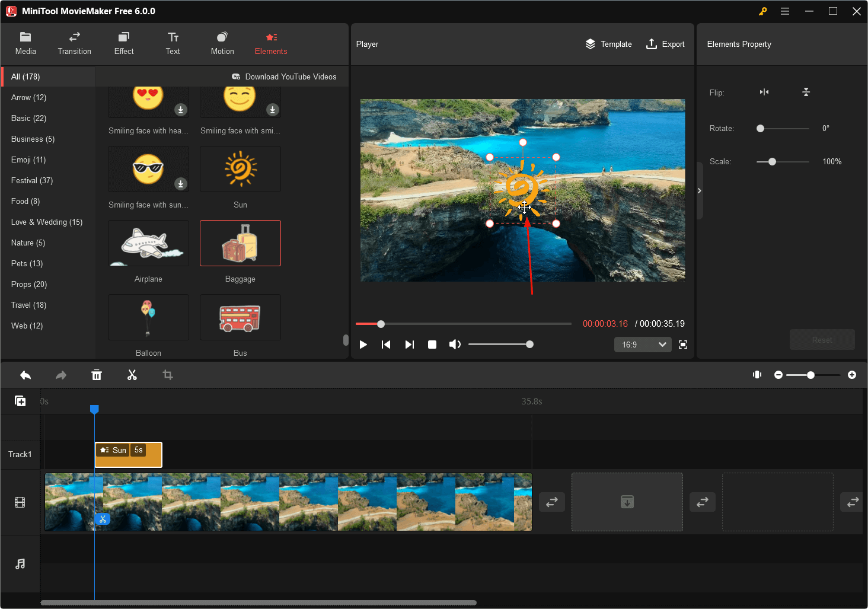This screenshot has height=609, width=868.
Task: Delete selection using the trash icon
Action: (96, 375)
